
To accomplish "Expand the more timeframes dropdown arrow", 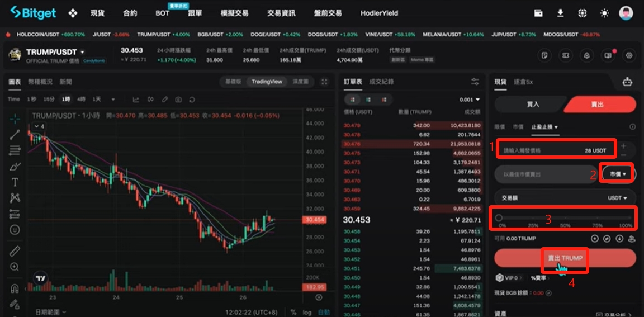I will coord(113,100).
